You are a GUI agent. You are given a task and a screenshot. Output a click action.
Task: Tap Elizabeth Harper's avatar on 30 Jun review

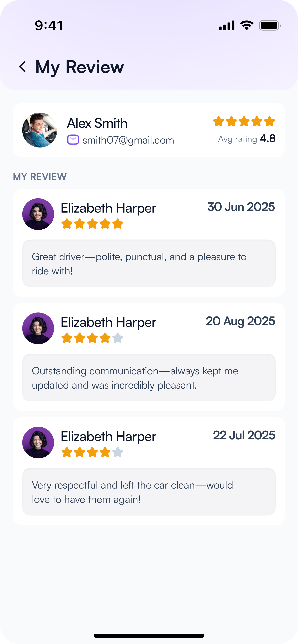[38, 214]
